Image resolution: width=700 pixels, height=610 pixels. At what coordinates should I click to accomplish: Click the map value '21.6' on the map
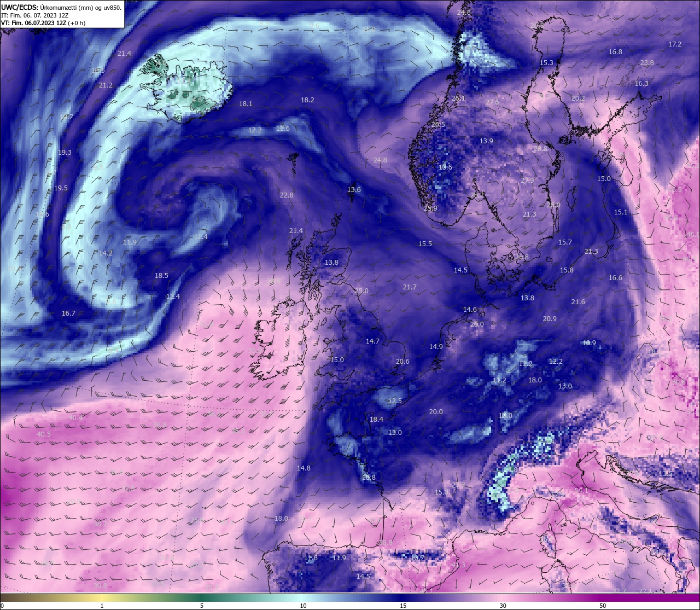point(578,302)
